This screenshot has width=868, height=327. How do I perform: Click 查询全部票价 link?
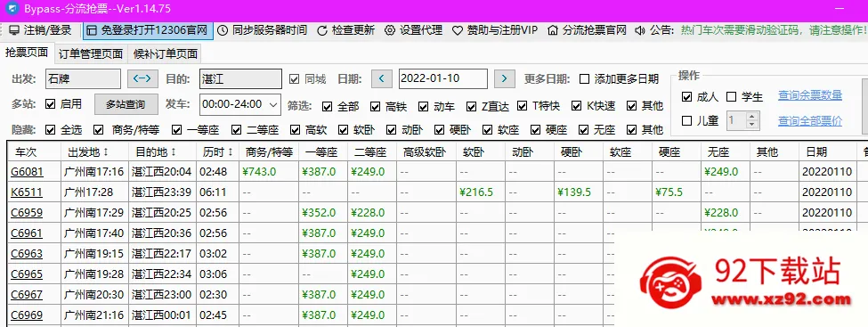pos(810,120)
